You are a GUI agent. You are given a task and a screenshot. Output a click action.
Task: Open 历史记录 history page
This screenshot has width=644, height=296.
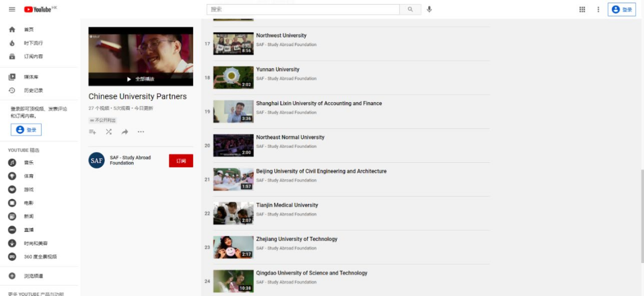point(33,91)
